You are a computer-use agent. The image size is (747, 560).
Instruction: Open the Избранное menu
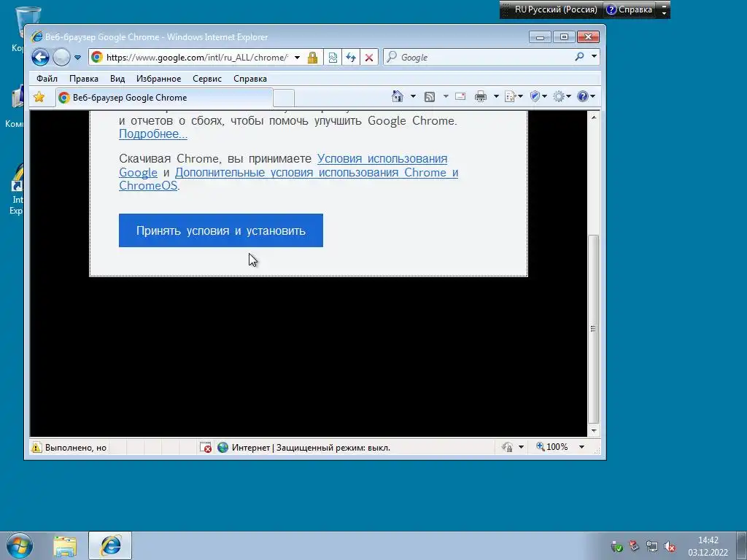click(x=158, y=79)
